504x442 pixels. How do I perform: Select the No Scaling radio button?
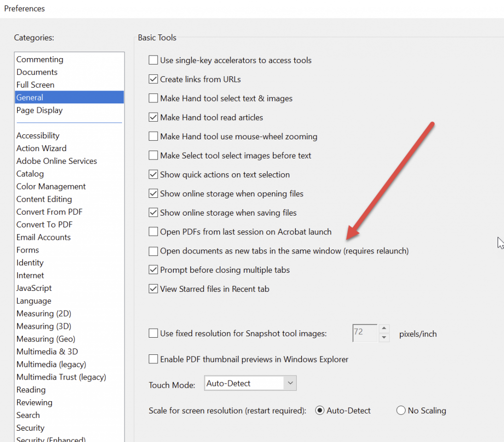pos(400,410)
